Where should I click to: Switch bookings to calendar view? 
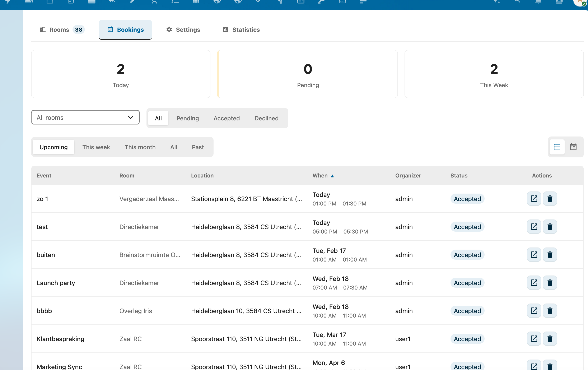(x=573, y=147)
